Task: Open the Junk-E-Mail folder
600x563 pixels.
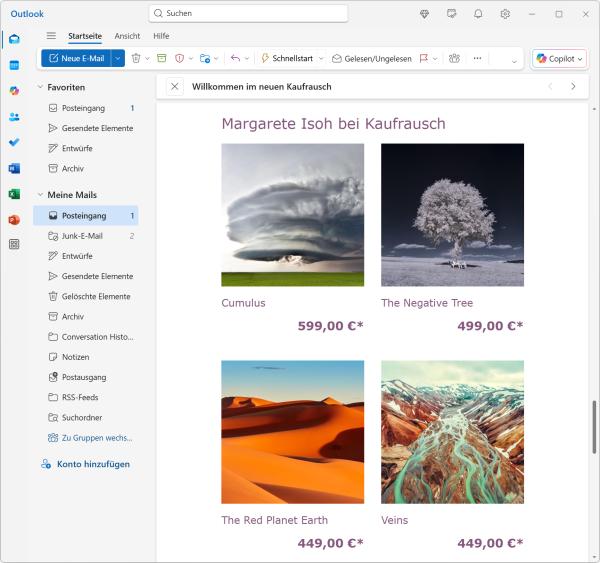Action: point(86,236)
